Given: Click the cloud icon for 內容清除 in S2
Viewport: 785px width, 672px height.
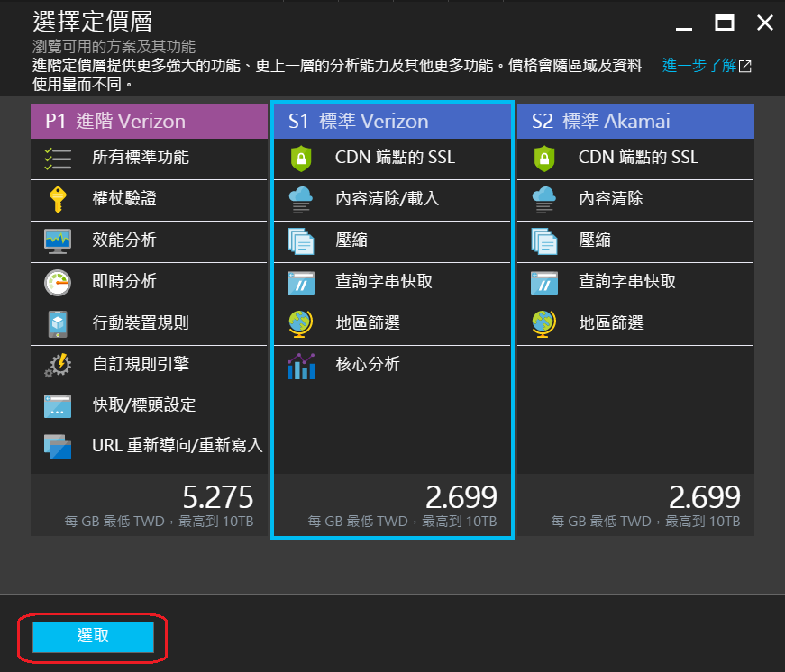Looking at the screenshot, I should pos(544,200).
